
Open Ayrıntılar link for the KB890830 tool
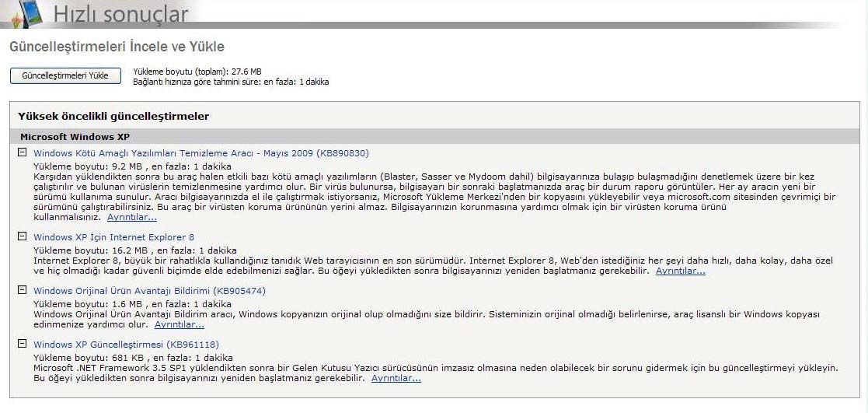pos(132,217)
